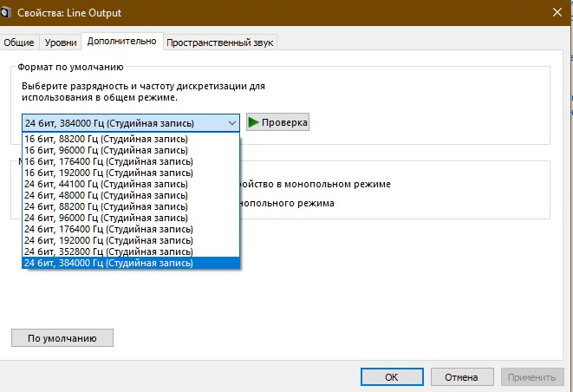Click the green play icon for Проверка
This screenshot has height=392, width=573.
point(254,123)
